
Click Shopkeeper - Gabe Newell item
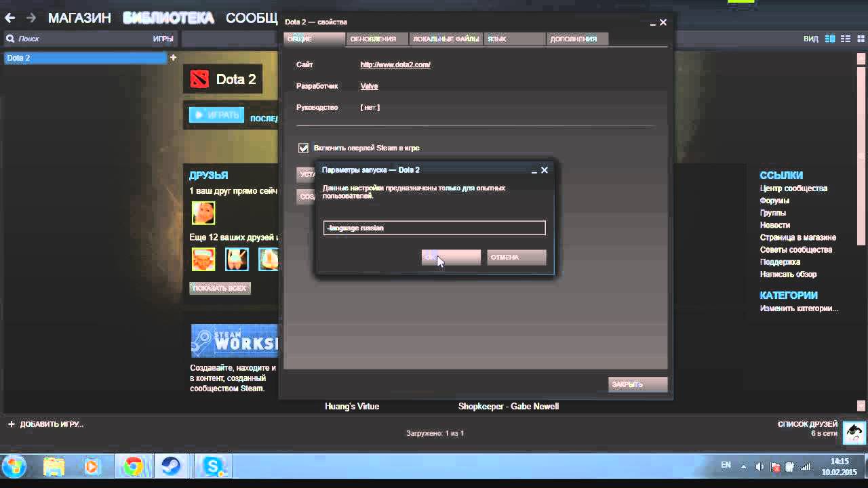coord(509,406)
